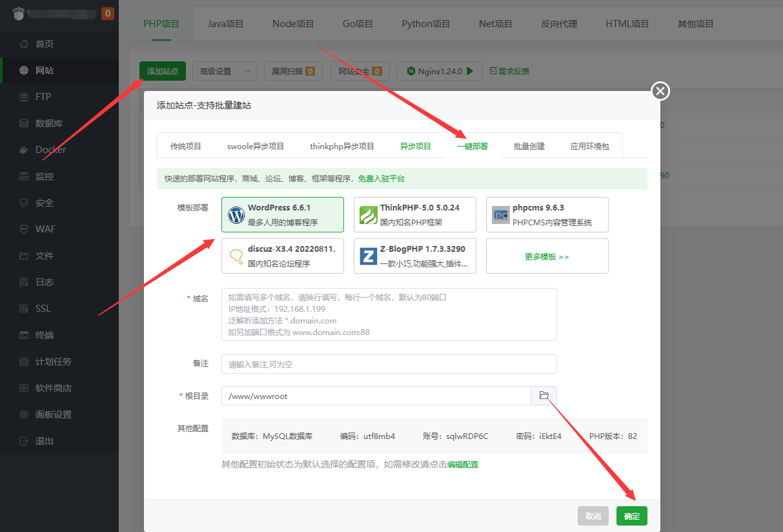Viewport: 783px width, 532px height.
Task: Select the phpcms 9.6.3 template card
Action: point(547,215)
